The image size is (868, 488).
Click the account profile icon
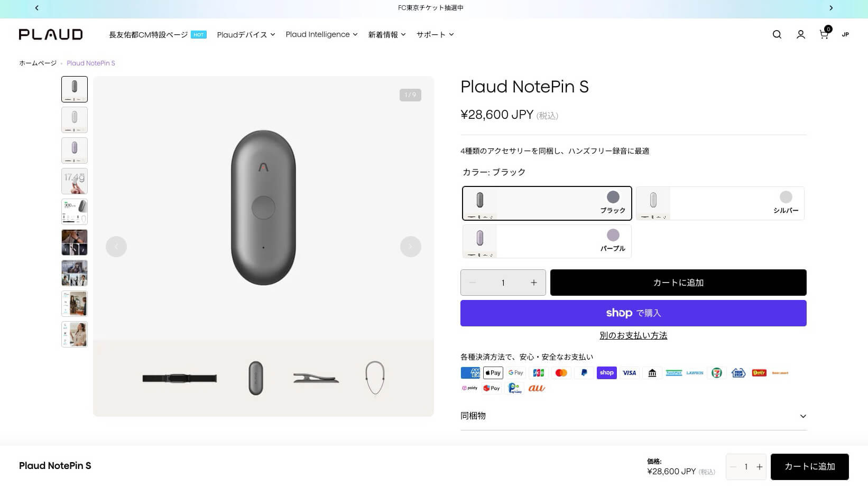pyautogui.click(x=800, y=34)
